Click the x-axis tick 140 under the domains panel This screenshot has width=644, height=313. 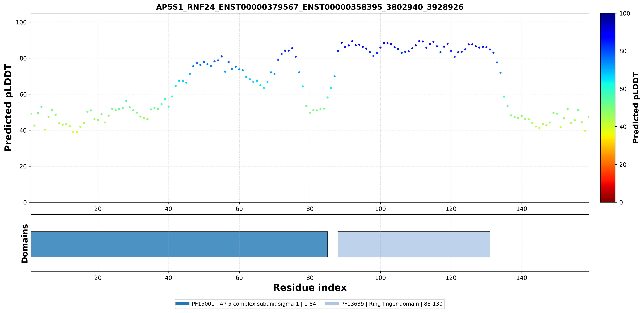[x=522, y=278]
